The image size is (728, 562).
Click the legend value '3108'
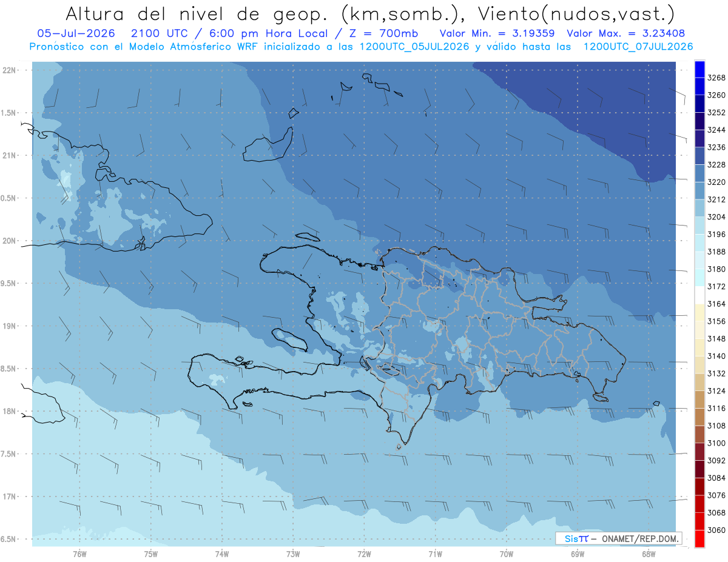point(716,426)
